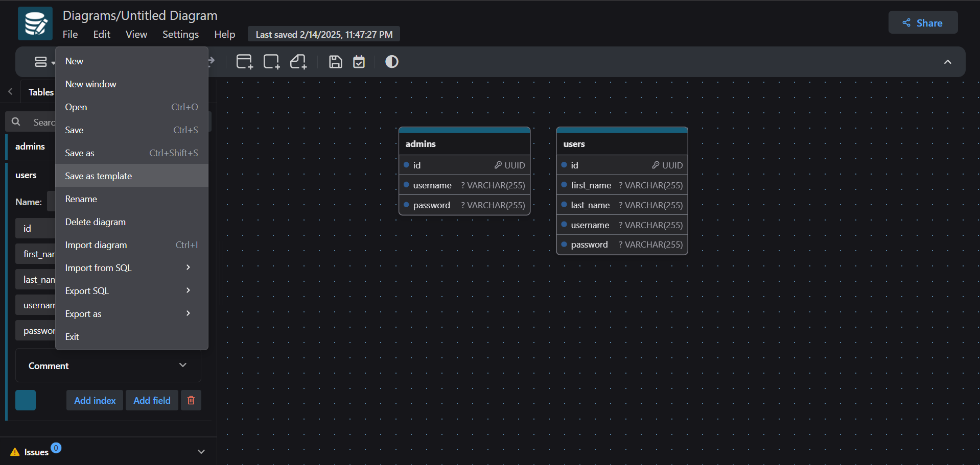Choose New from the File menu
Image resolution: width=980 pixels, height=465 pixels.
click(132, 61)
